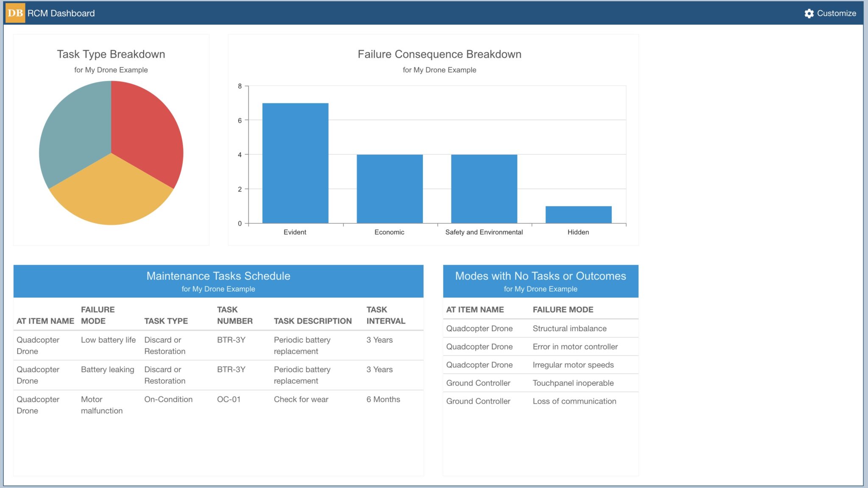Click the Touchpanel inoperable row for Ground Controller
Viewport: 868px width, 488px height.
[573, 383]
